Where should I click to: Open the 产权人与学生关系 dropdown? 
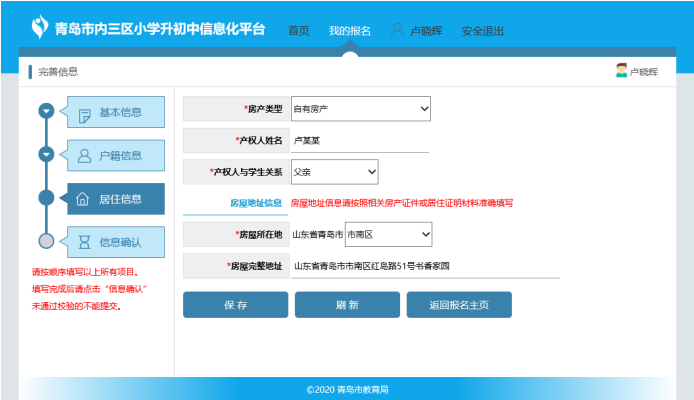coord(334,172)
